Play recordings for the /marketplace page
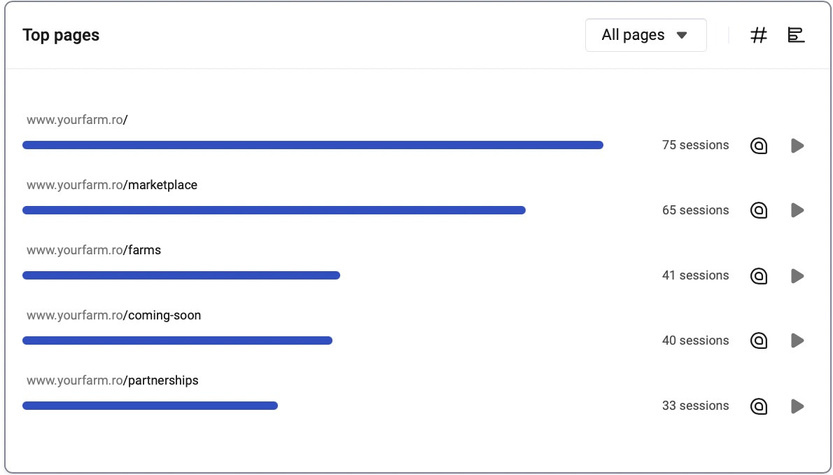 (x=797, y=210)
